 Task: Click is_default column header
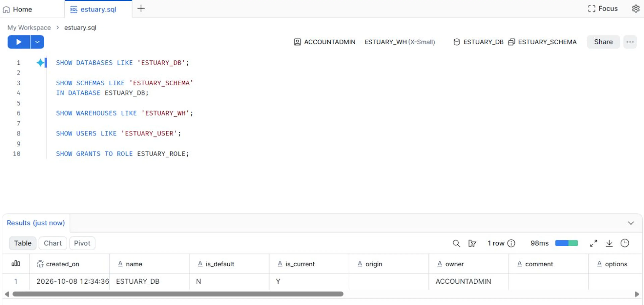pos(229,264)
